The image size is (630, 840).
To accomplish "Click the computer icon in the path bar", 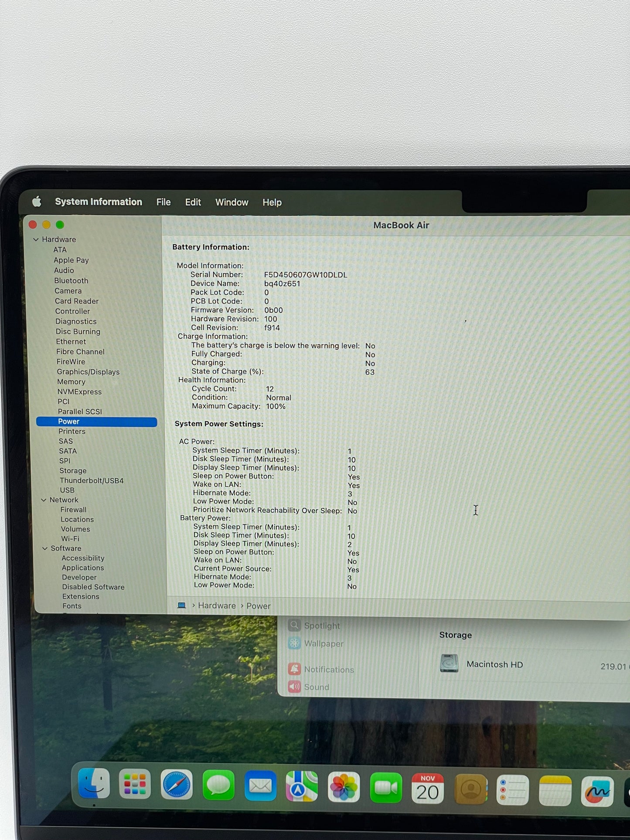I will [182, 605].
